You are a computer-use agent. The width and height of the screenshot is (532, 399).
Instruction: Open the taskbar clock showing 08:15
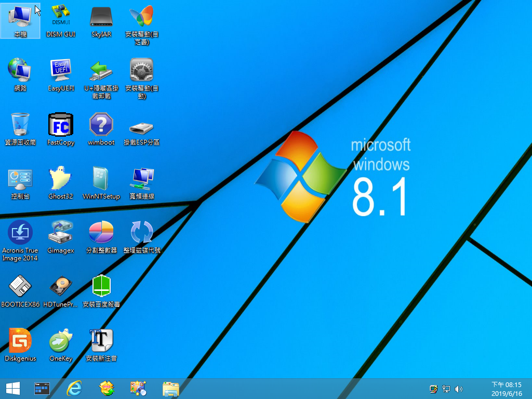[x=507, y=389]
